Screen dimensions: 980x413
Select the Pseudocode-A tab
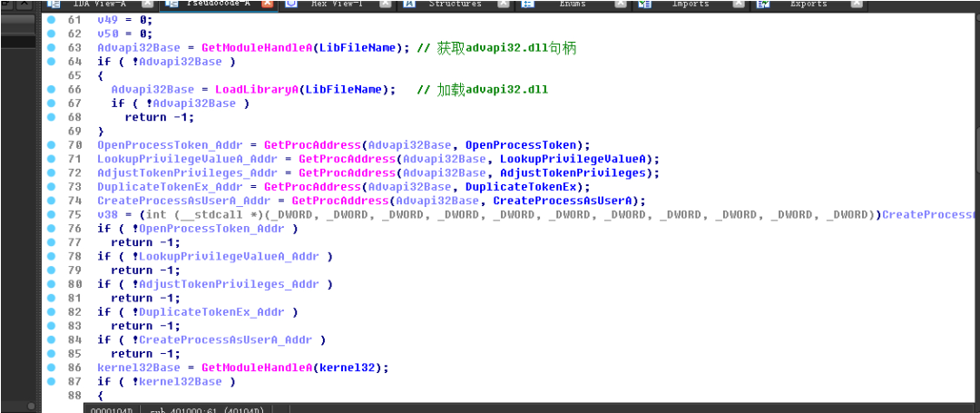point(217,4)
